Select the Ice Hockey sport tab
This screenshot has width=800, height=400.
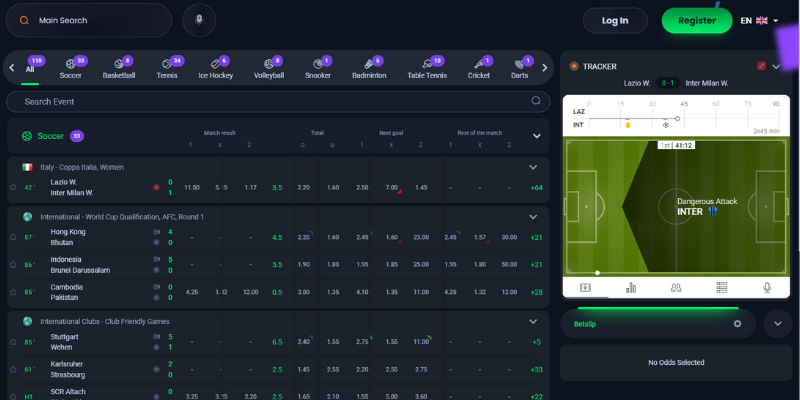tap(214, 68)
